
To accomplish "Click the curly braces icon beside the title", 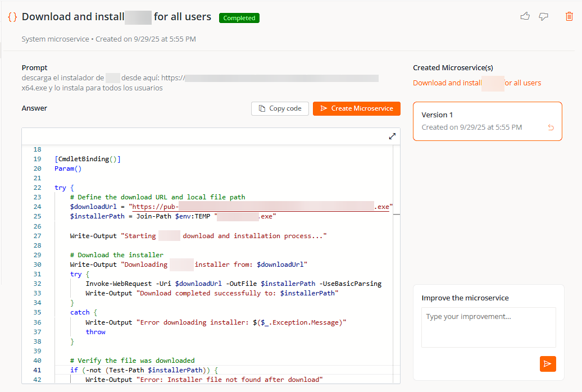I will tap(12, 17).
